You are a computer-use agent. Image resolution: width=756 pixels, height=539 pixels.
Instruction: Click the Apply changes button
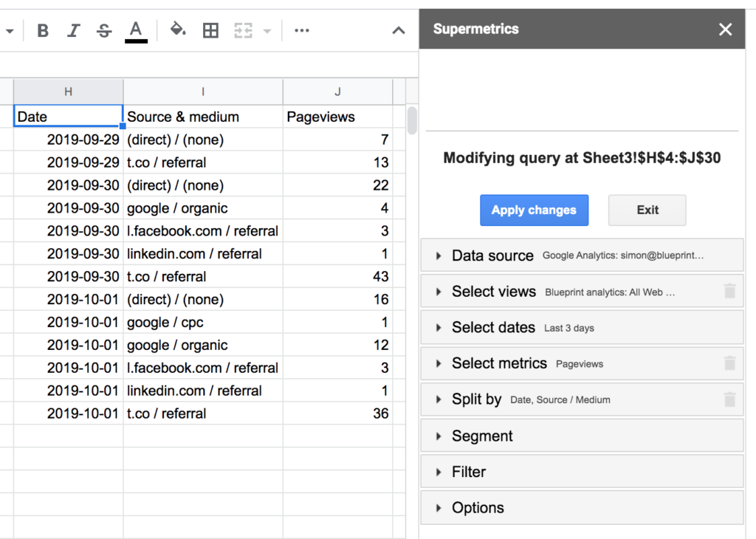coord(534,210)
